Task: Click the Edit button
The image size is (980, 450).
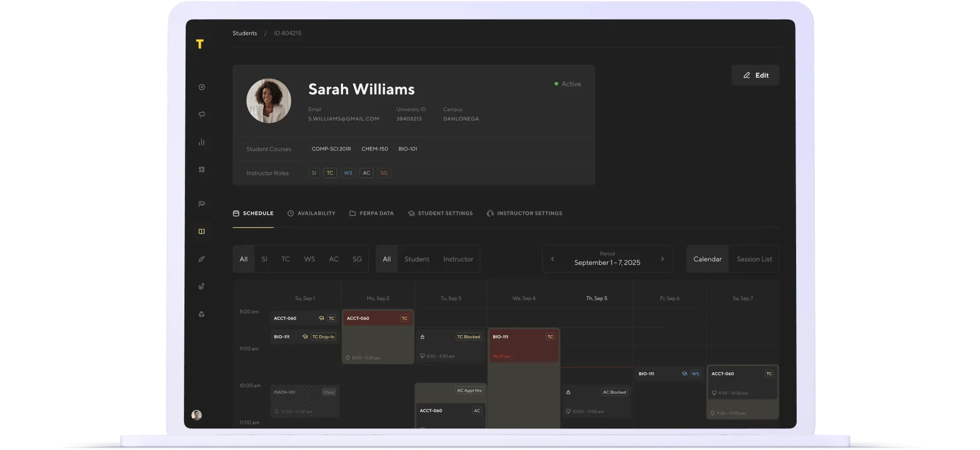Action: click(x=755, y=75)
